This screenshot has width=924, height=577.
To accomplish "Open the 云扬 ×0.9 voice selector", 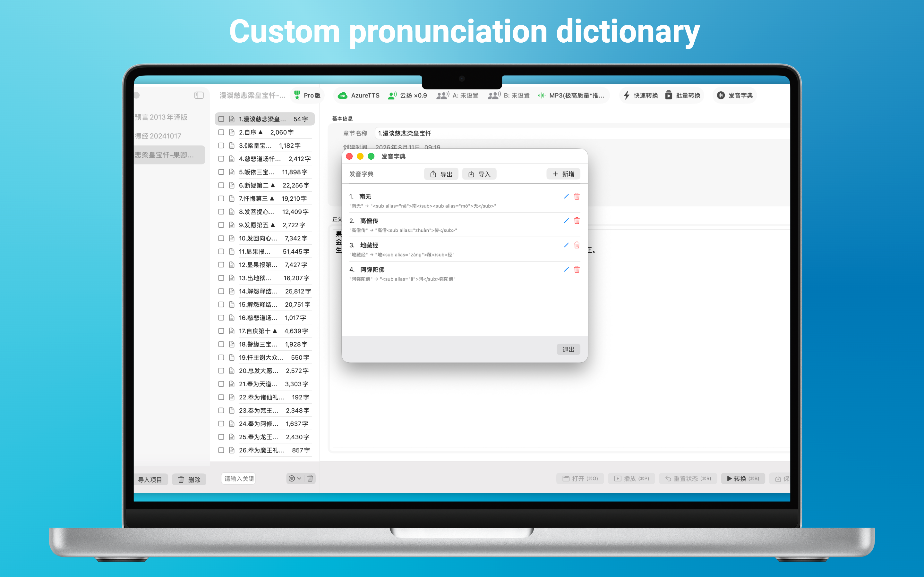I will point(407,96).
